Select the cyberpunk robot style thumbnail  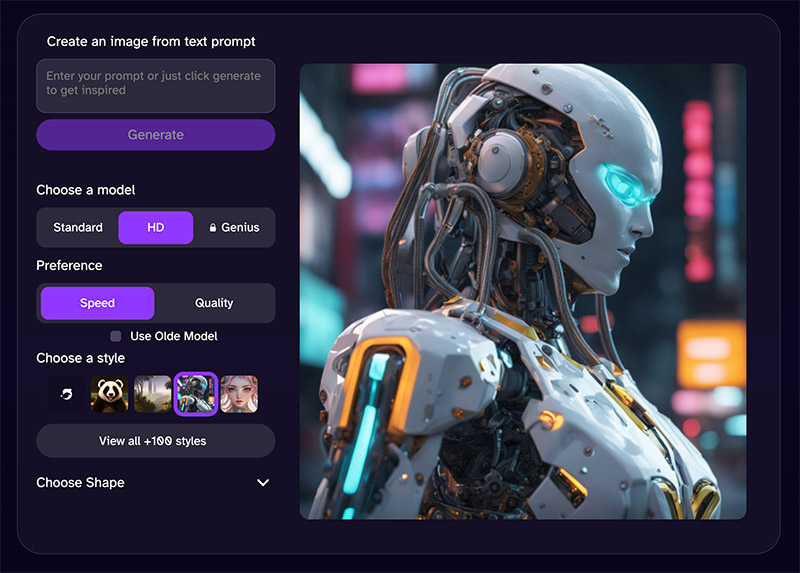196,394
